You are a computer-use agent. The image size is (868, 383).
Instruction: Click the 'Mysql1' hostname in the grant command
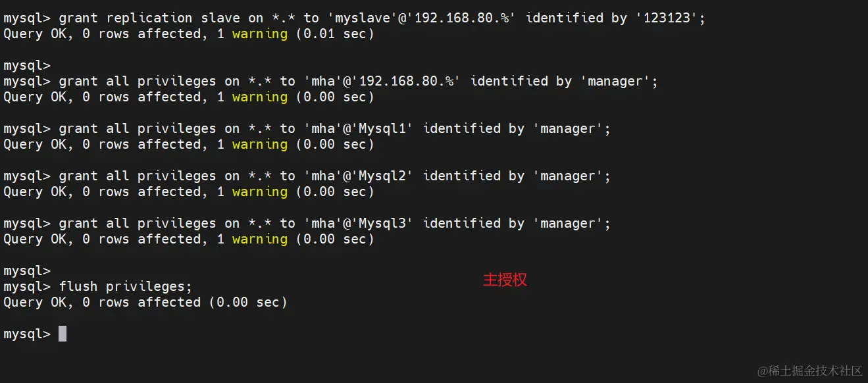click(x=382, y=128)
